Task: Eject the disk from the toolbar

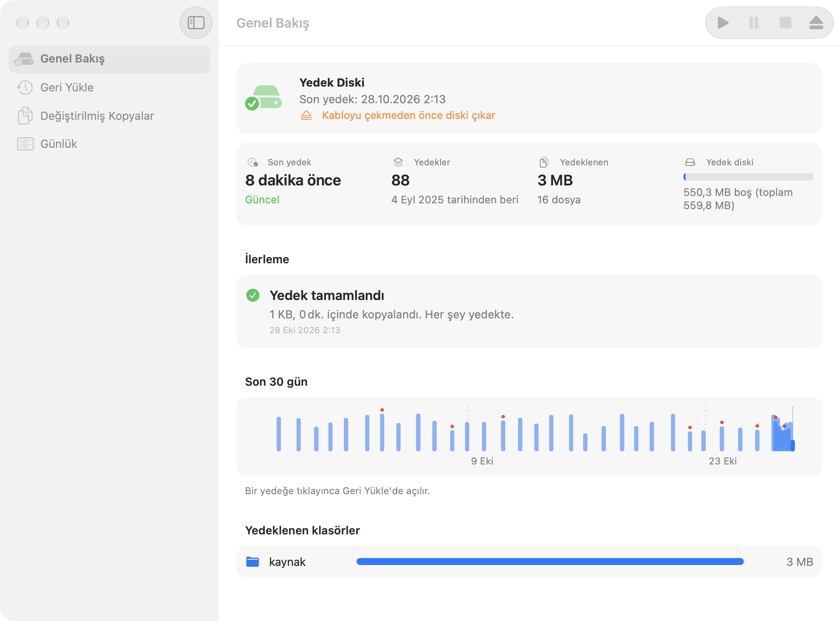Action: pyautogui.click(x=816, y=23)
